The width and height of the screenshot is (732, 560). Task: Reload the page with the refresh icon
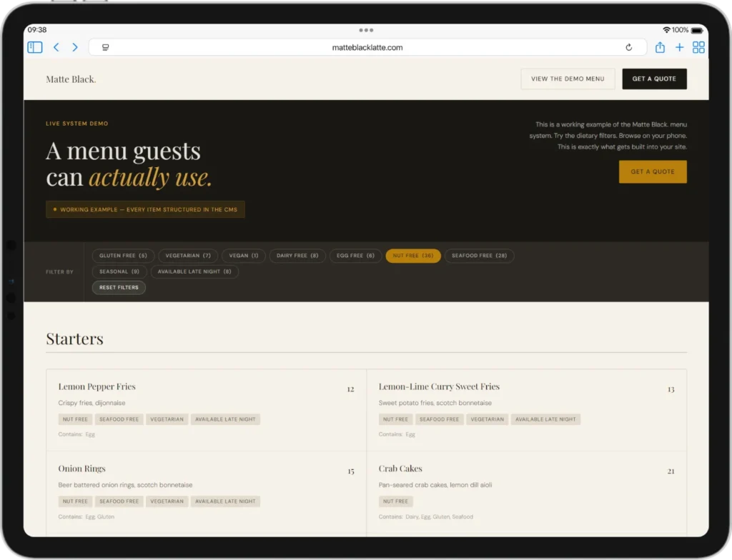628,48
